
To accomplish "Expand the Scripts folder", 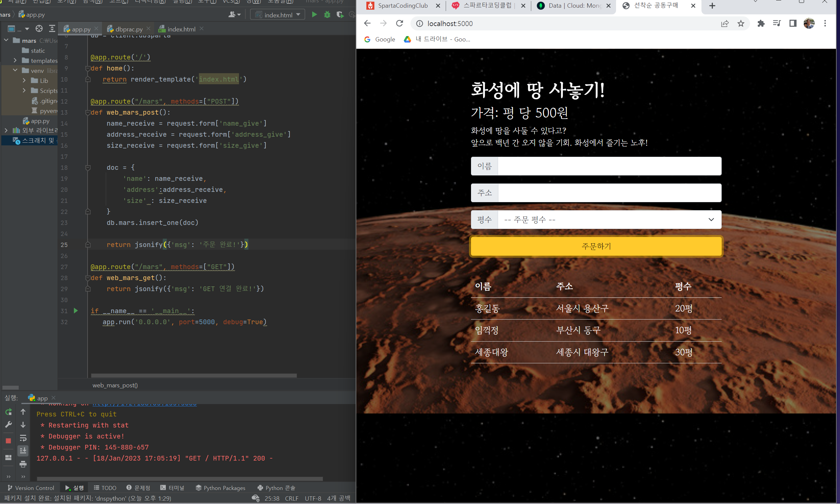I will tap(24, 90).
